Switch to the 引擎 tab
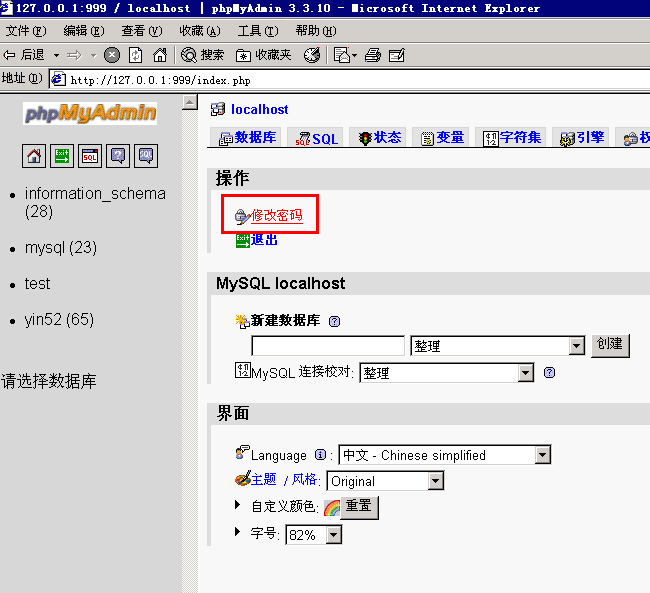Image resolution: width=650 pixels, height=593 pixels. [x=580, y=137]
